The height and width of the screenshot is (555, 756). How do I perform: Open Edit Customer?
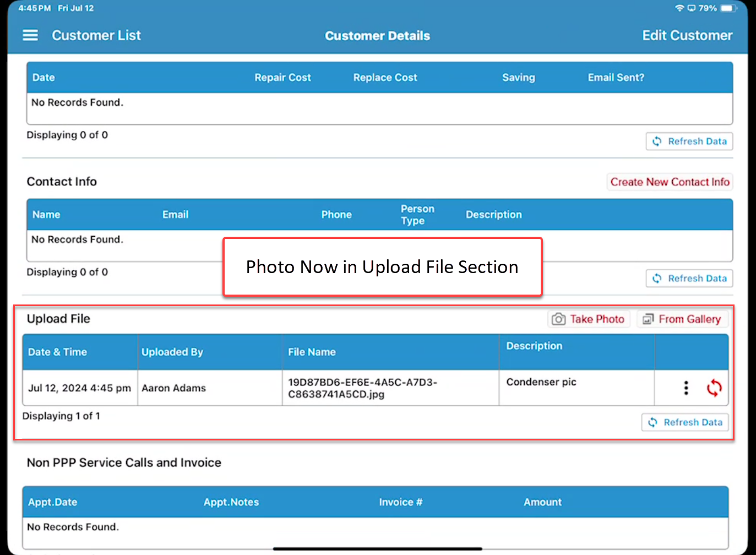687,35
